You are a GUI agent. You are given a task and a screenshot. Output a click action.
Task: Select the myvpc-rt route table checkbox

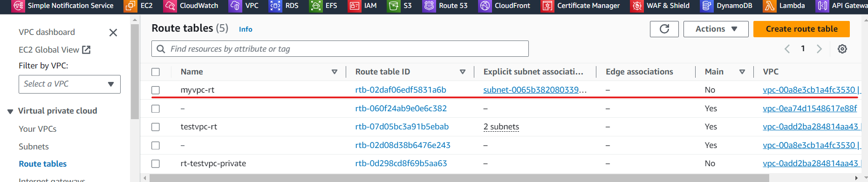click(x=156, y=90)
